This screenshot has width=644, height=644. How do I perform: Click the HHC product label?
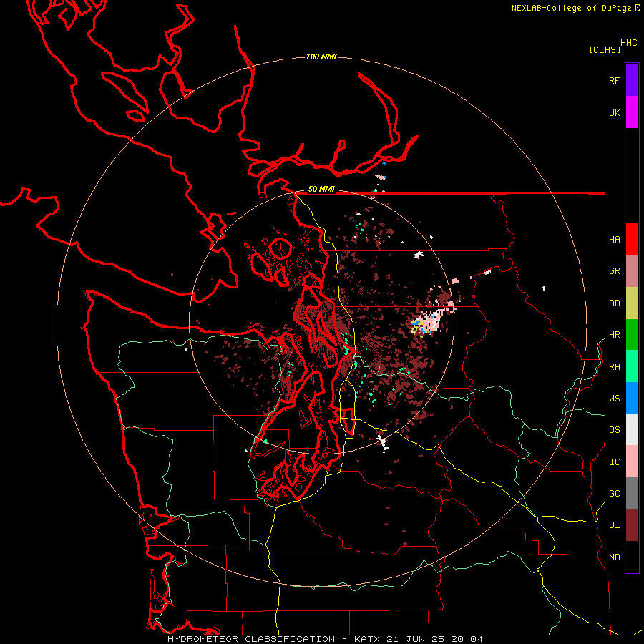click(628, 43)
